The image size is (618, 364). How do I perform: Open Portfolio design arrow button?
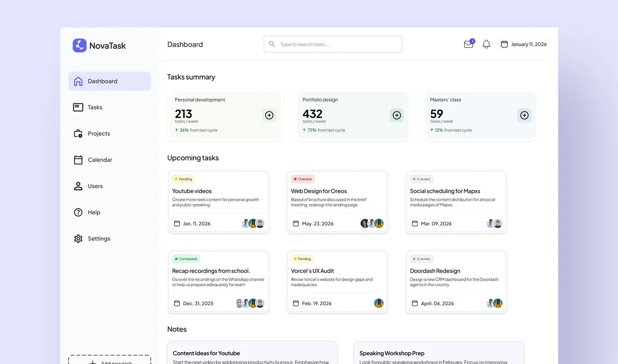(397, 115)
